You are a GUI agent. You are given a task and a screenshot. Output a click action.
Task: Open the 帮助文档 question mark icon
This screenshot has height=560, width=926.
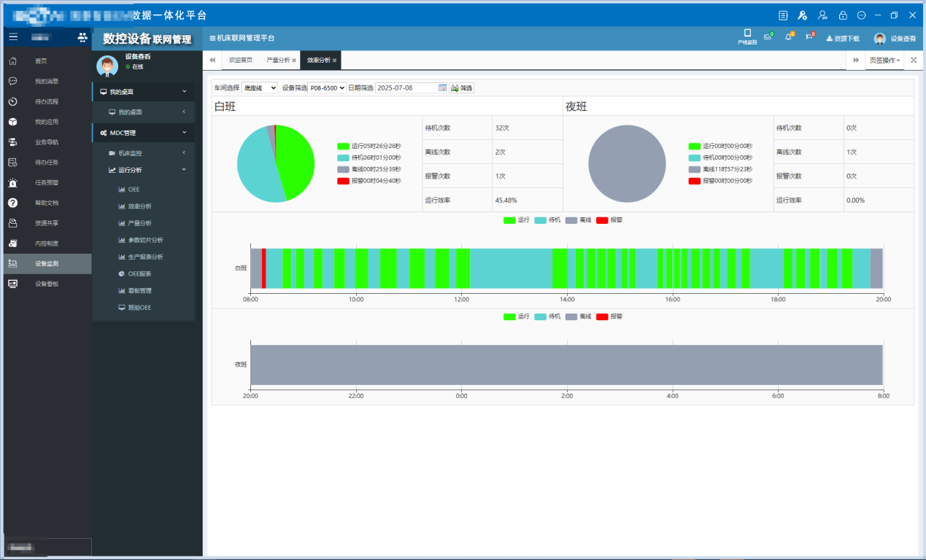coord(12,203)
